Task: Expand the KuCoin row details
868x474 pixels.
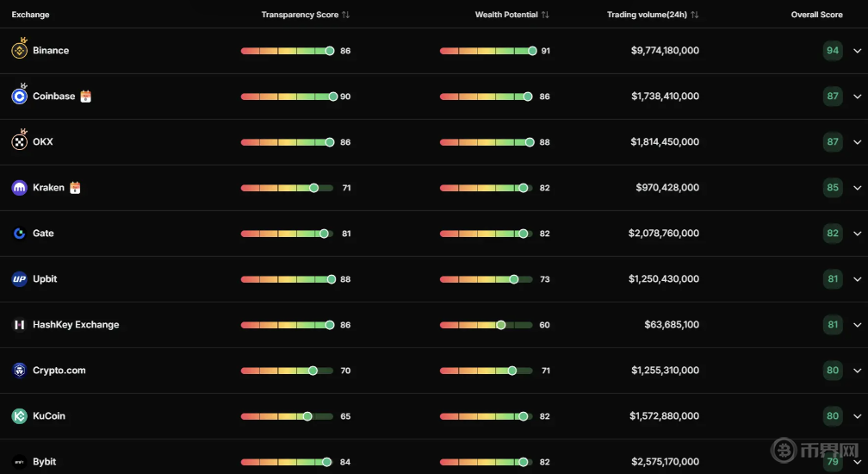Action: 858,416
